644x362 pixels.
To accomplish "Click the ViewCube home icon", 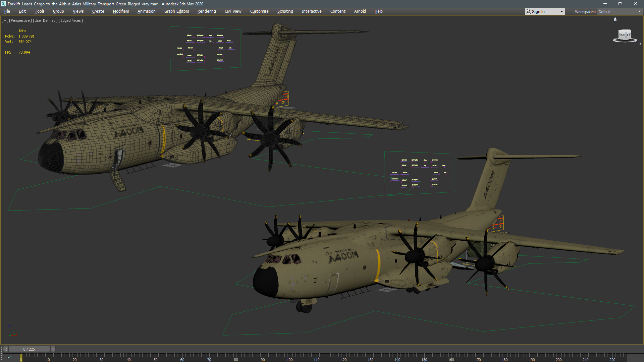I will 615,19.
